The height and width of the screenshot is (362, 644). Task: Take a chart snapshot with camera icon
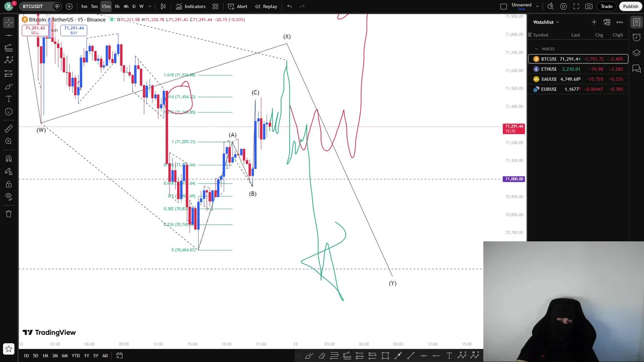(x=589, y=7)
